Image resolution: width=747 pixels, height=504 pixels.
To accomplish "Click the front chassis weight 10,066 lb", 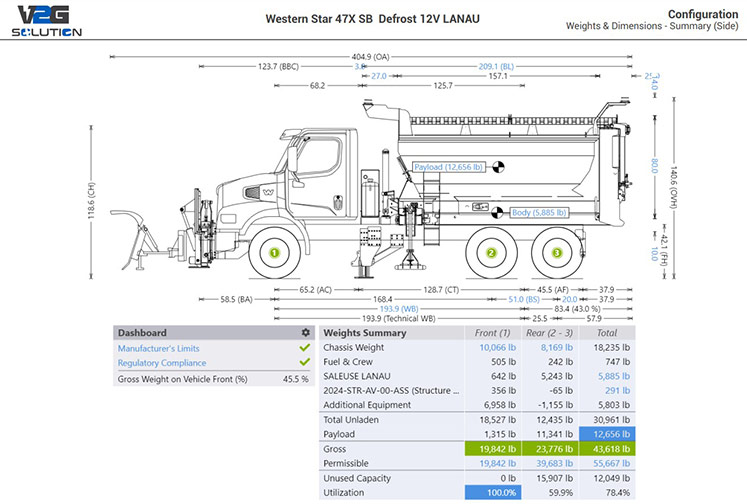I will click(x=493, y=348).
